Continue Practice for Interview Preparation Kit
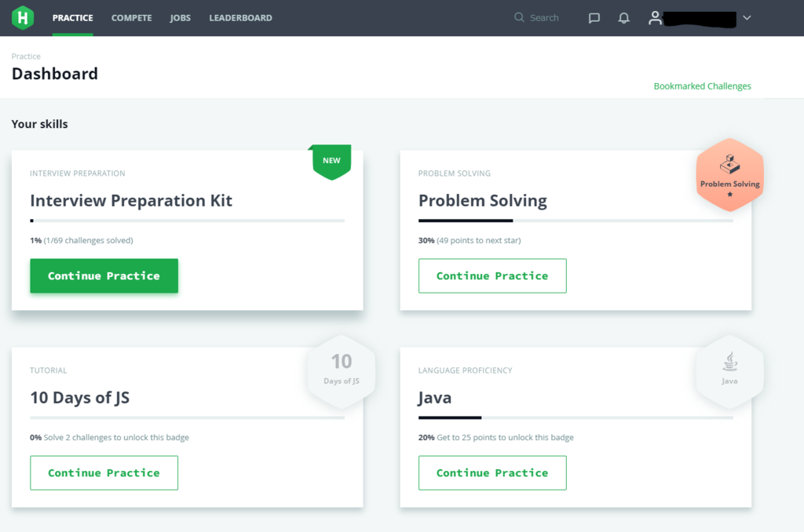This screenshot has height=532, width=804. coord(104,275)
